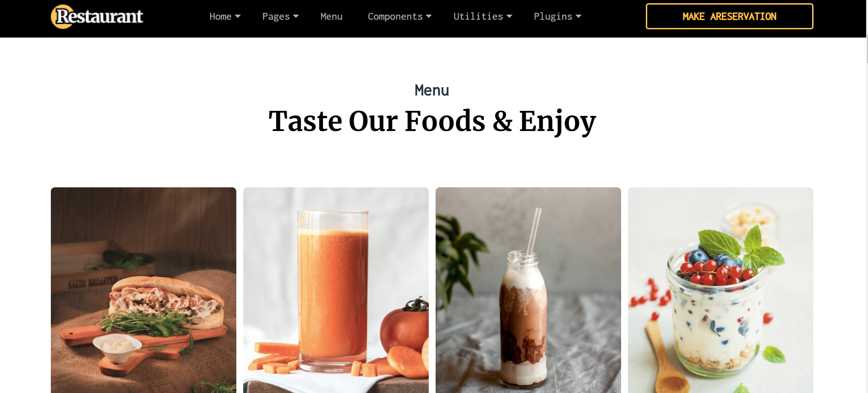868x393 pixels.
Task: Click the Taste Our Foods & Enjoy heading
Action: coord(432,121)
